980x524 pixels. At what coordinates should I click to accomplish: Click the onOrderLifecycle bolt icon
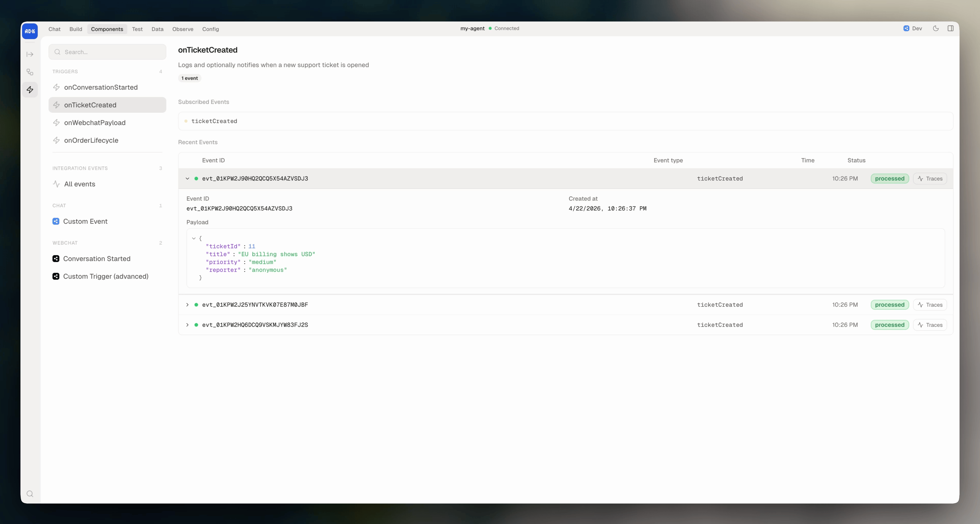pyautogui.click(x=56, y=140)
